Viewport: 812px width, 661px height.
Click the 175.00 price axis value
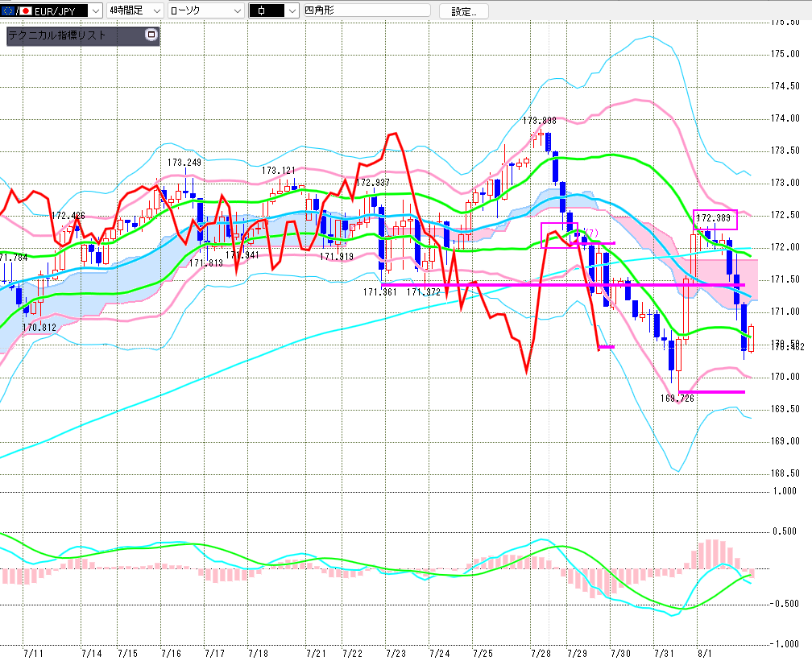click(785, 54)
